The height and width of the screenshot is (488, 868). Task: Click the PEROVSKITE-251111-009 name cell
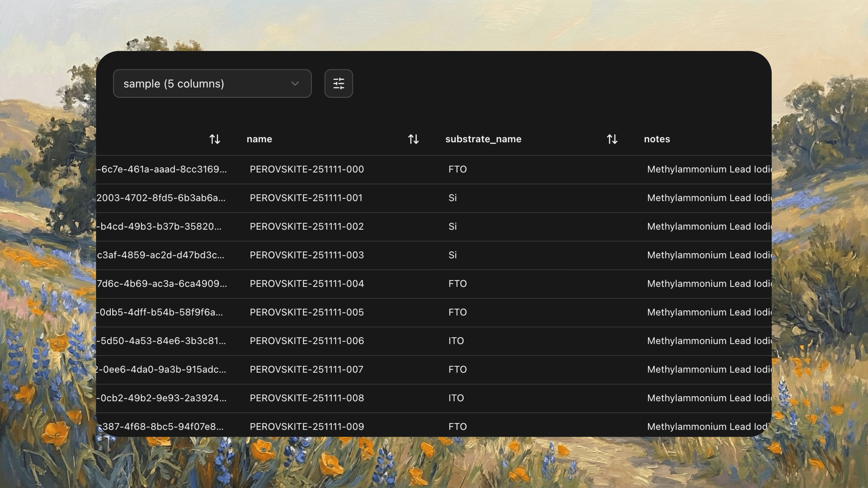click(x=307, y=426)
